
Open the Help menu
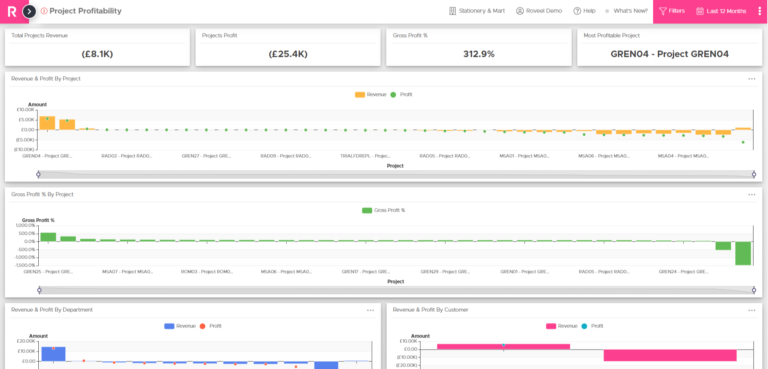pyautogui.click(x=584, y=11)
